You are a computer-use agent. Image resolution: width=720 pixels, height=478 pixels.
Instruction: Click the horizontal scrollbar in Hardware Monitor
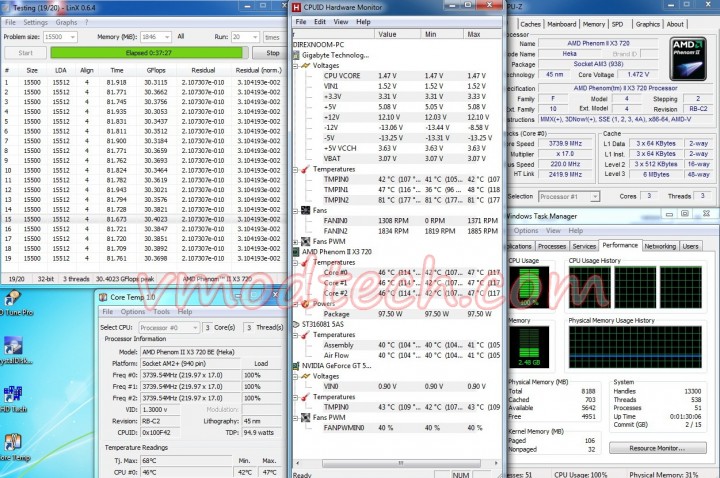click(x=401, y=463)
